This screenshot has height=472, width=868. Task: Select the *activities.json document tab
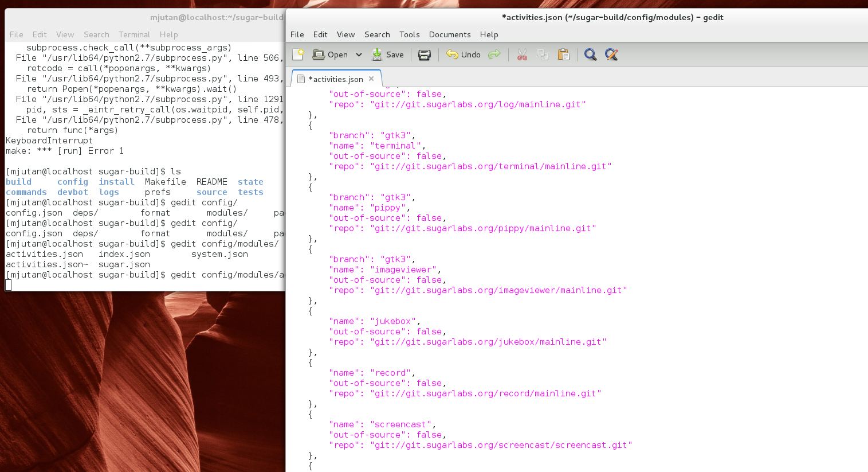point(336,79)
